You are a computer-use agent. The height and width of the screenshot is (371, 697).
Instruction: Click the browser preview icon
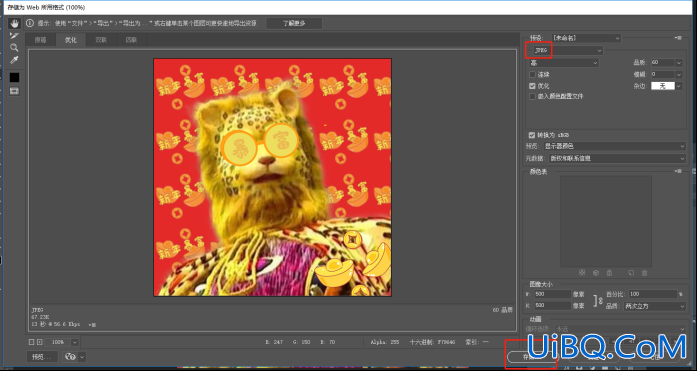point(70,356)
